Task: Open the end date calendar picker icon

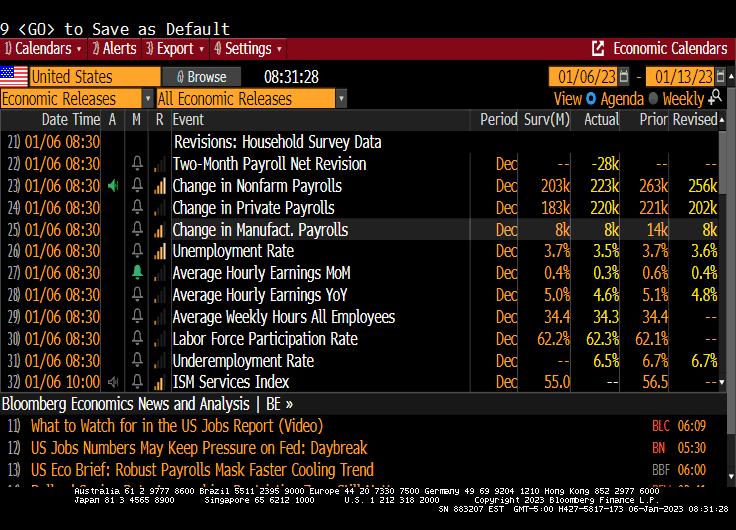Action: (722, 77)
